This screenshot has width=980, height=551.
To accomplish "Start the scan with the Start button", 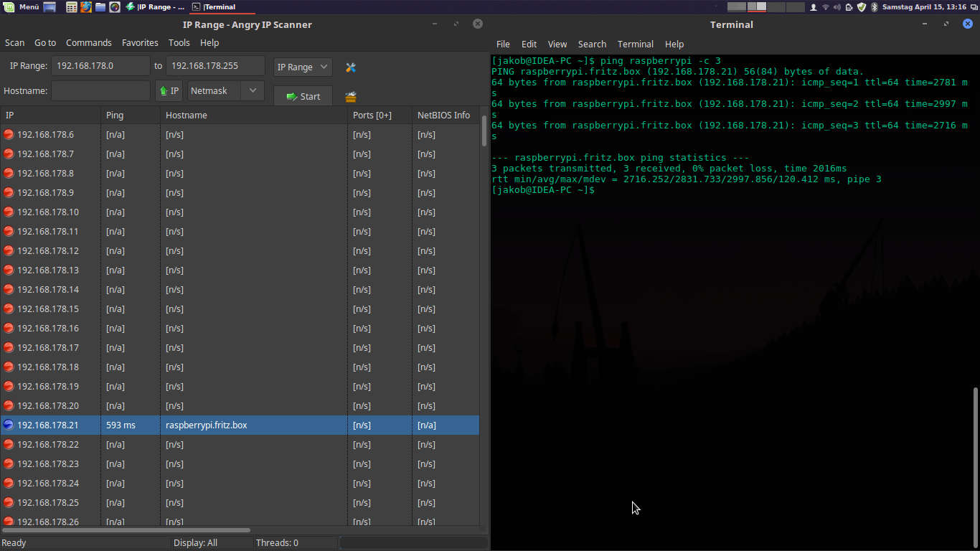I will click(303, 96).
